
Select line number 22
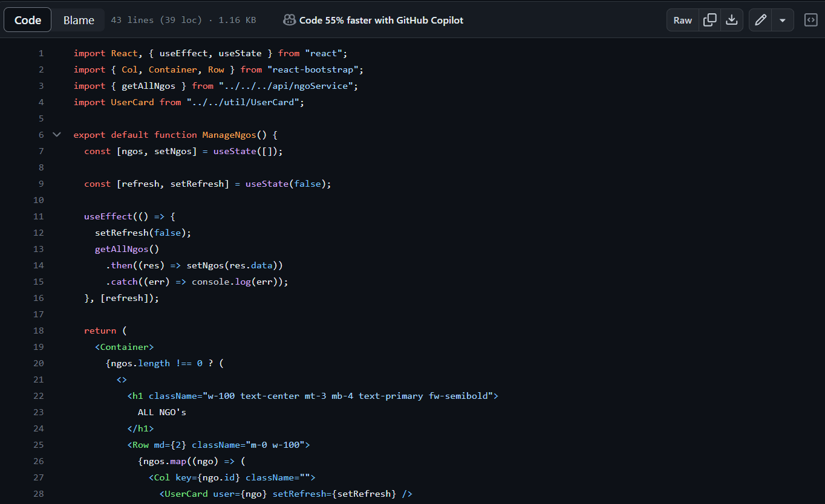[x=39, y=396]
